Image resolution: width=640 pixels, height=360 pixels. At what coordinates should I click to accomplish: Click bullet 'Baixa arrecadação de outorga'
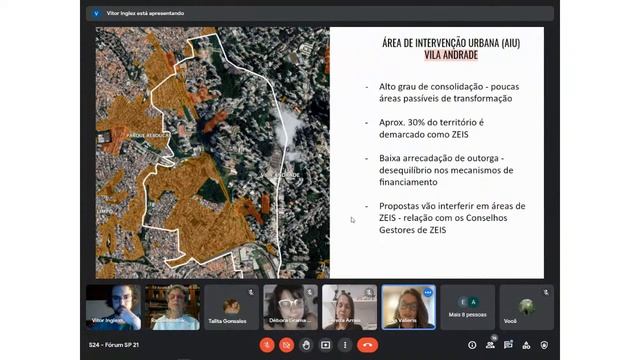[x=446, y=170]
